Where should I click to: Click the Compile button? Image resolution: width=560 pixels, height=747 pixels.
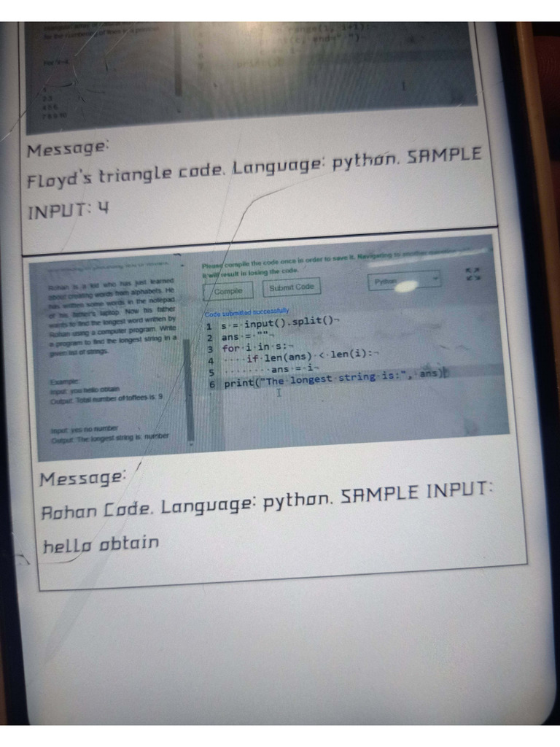(x=228, y=290)
